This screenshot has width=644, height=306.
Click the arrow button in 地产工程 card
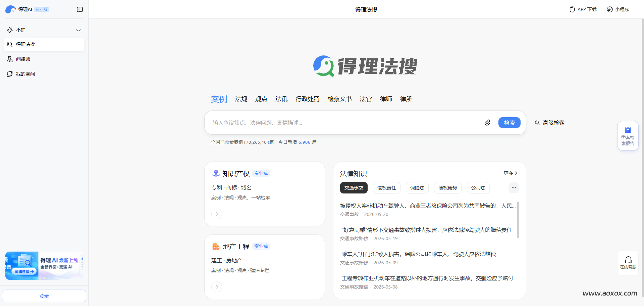[x=217, y=287]
